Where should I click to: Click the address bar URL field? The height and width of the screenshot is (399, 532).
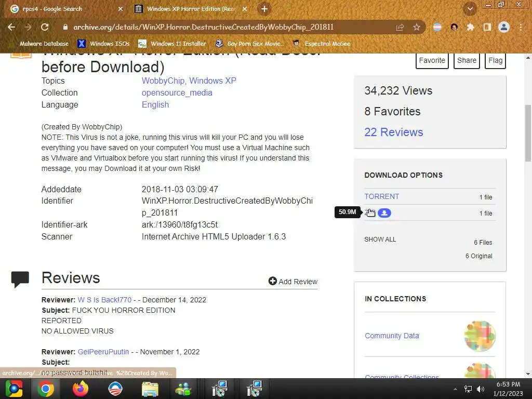(204, 27)
